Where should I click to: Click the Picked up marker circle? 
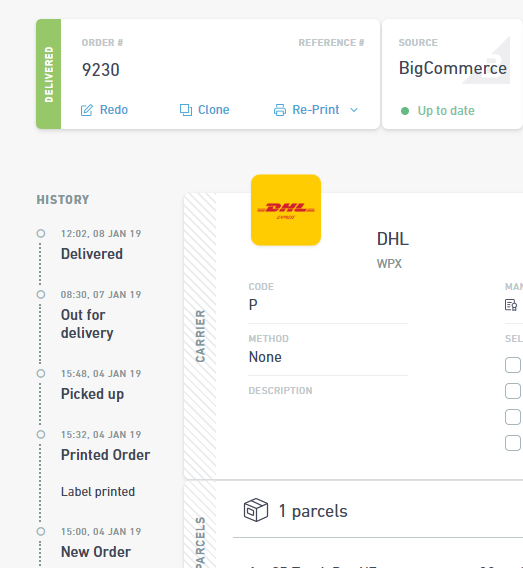tap(41, 373)
